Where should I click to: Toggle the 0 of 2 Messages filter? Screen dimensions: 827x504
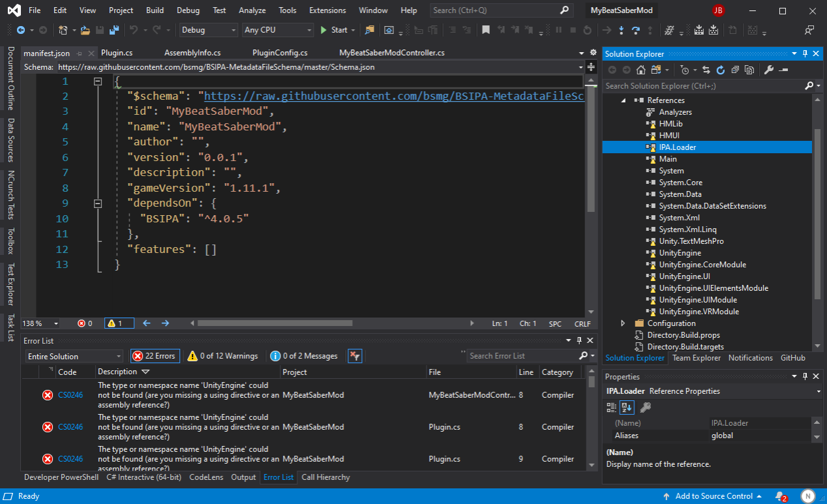point(305,356)
